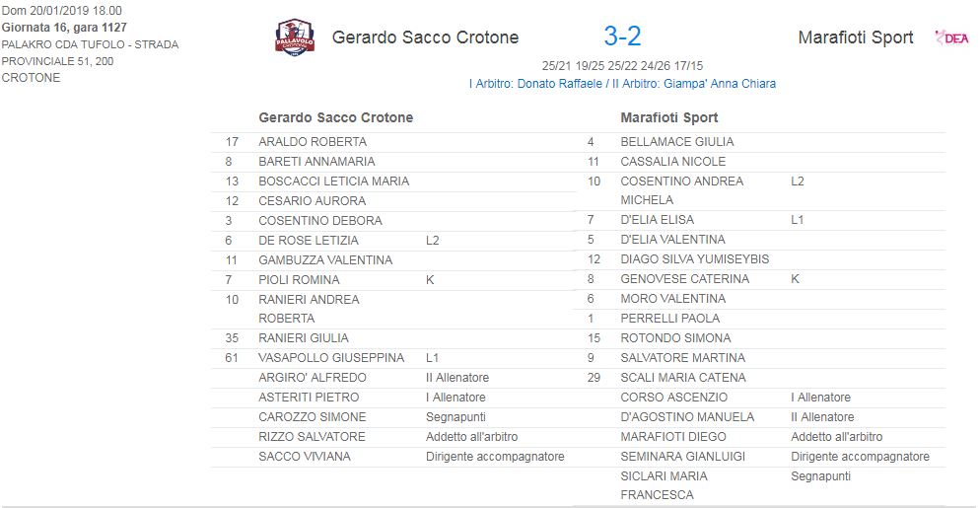Select player BELLAMACE GIULIA
The image size is (980, 508).
point(676,141)
